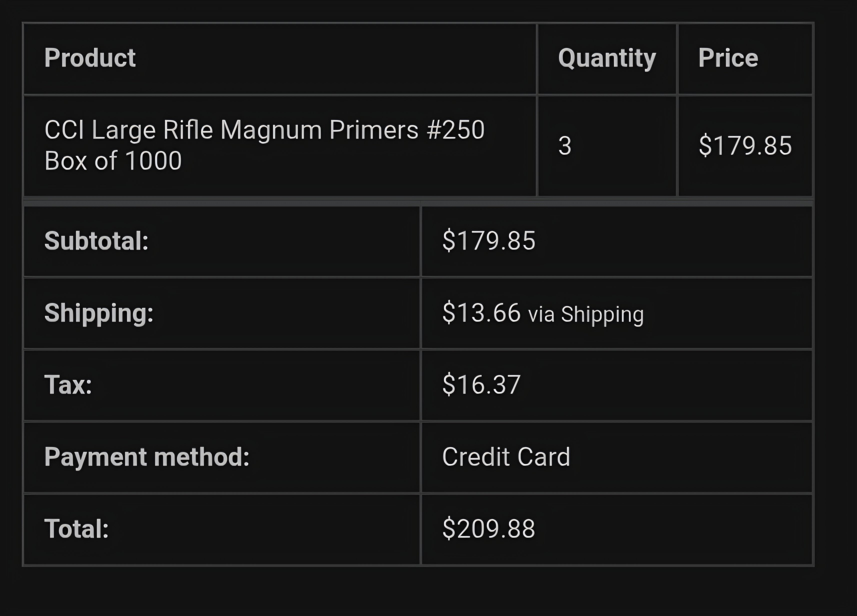Click the total amount $209.88
This screenshot has width=857, height=616.
pyautogui.click(x=489, y=529)
